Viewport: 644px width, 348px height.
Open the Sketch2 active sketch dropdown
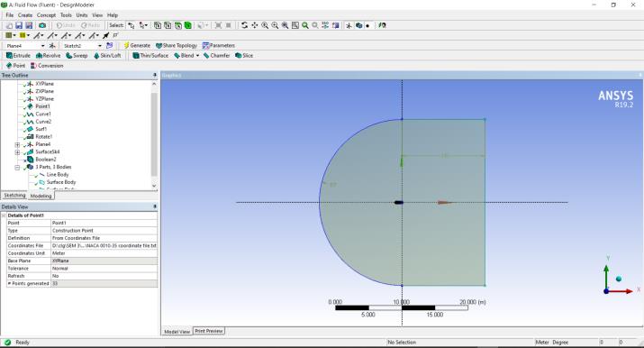pyautogui.click(x=99, y=46)
